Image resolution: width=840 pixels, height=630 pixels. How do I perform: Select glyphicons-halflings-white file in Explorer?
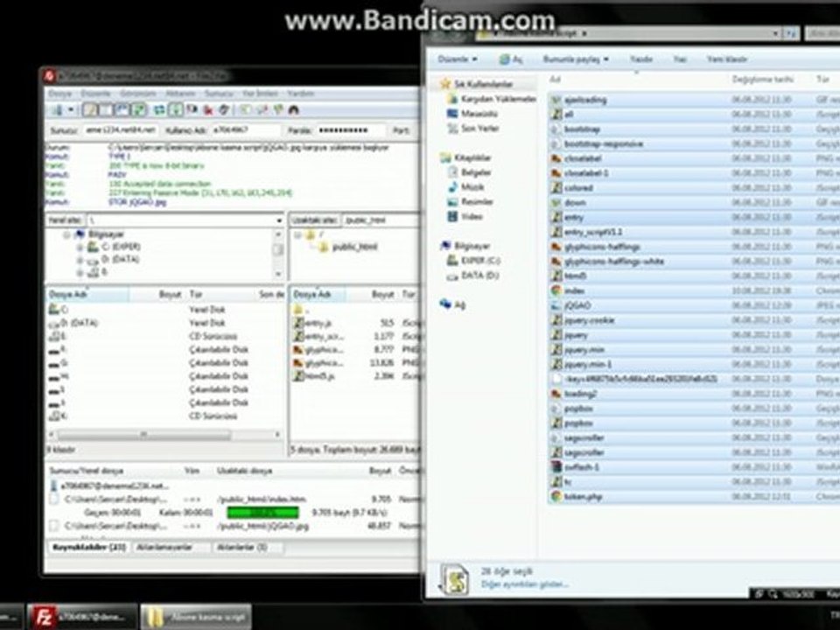(x=614, y=262)
